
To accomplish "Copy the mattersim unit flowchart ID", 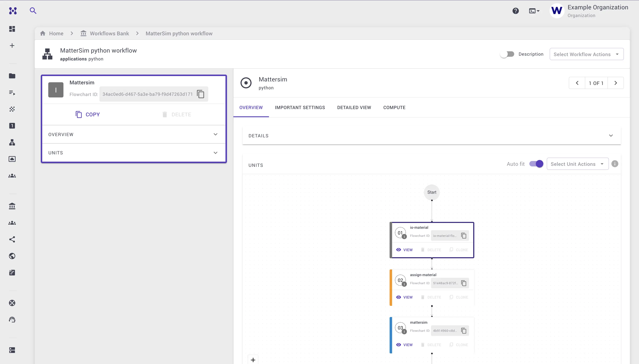I will (463, 331).
